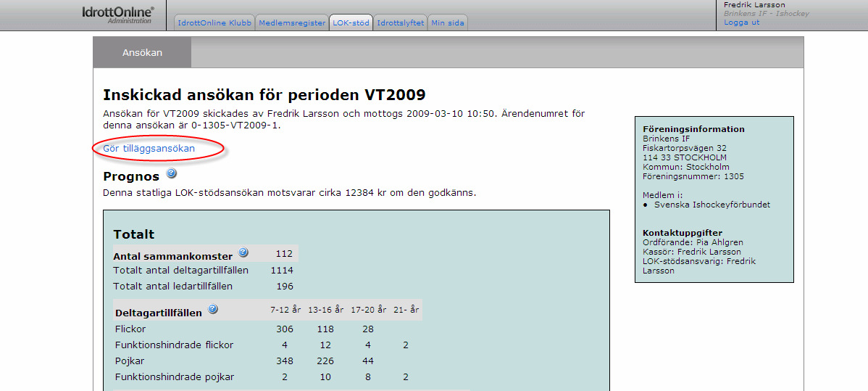Screen dimensions: 868x391
Task: Click Svenska Ishockeyförbundet membership entry
Action: click(x=712, y=205)
